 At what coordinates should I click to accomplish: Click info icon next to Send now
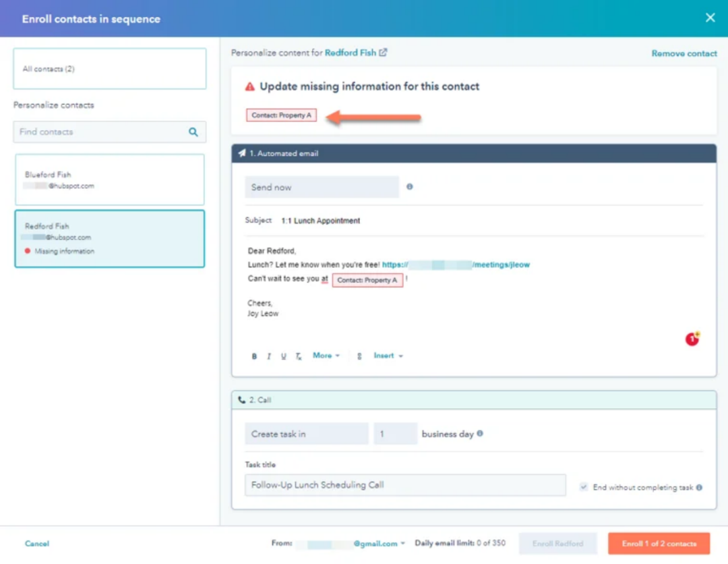(410, 187)
